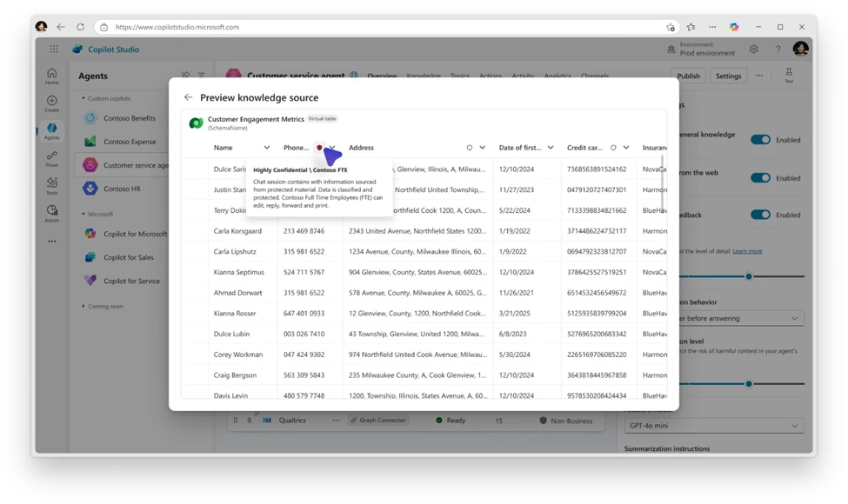Open the Flows section icon

(51, 157)
